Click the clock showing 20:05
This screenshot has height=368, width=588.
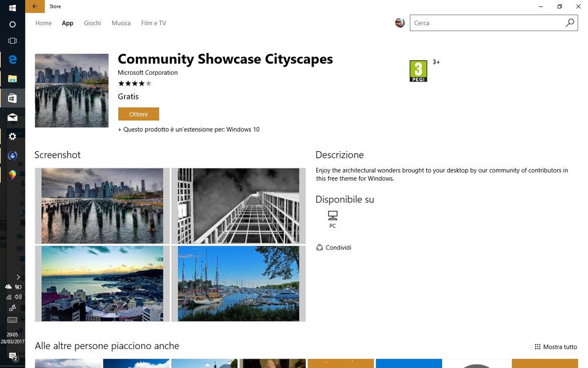click(12, 334)
